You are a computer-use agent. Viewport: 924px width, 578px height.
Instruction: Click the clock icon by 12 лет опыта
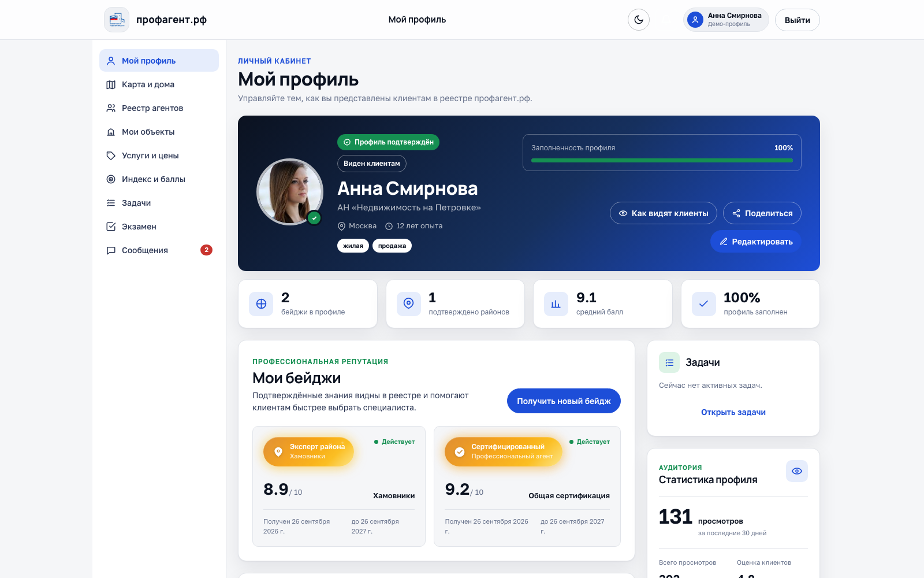click(389, 226)
